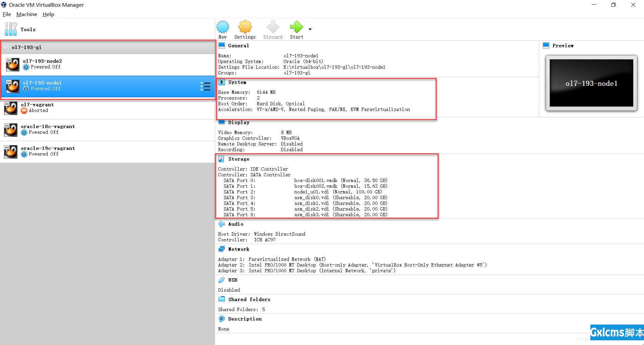Click the Aborted status icon of ol7-vagrant
The height and width of the screenshot is (345, 644).
(24, 111)
